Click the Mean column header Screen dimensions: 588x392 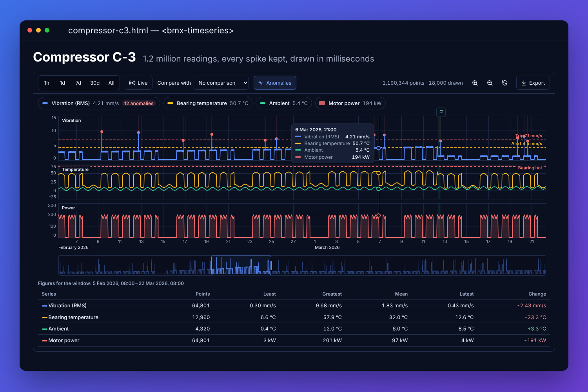[x=401, y=294]
